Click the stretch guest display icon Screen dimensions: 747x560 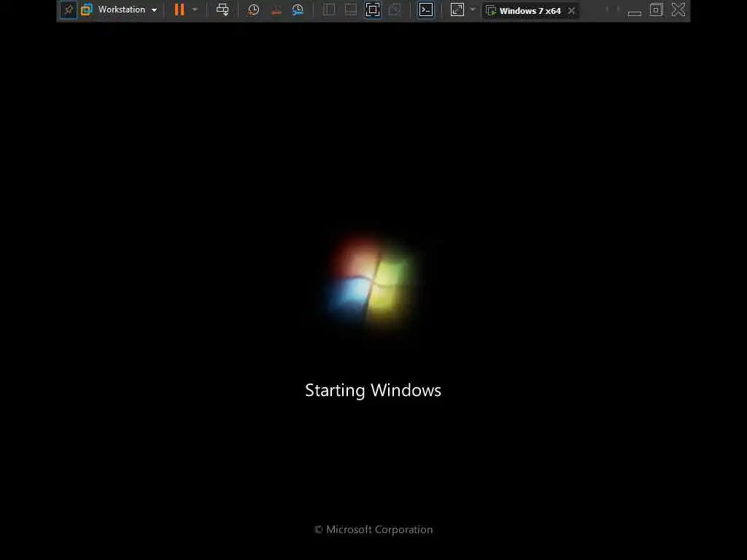pos(457,9)
